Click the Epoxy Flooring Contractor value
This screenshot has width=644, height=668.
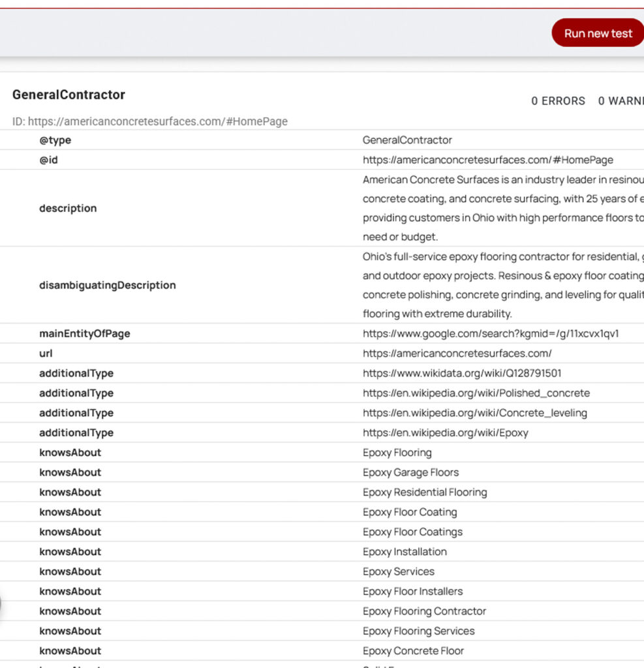[x=424, y=611]
